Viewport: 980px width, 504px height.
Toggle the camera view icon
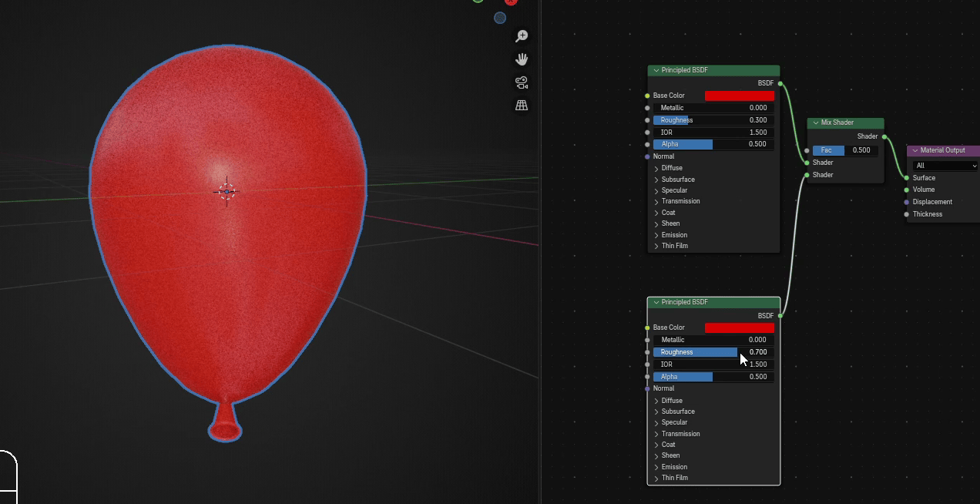click(522, 82)
